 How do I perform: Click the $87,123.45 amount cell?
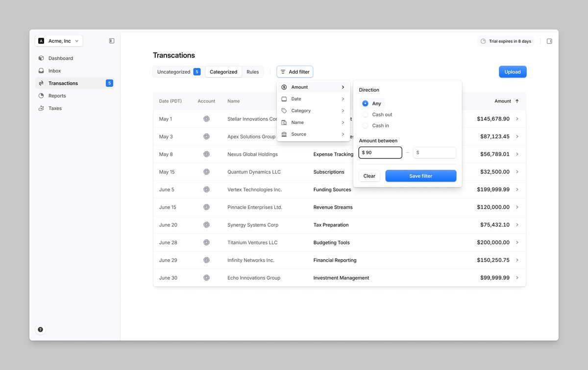(495, 137)
